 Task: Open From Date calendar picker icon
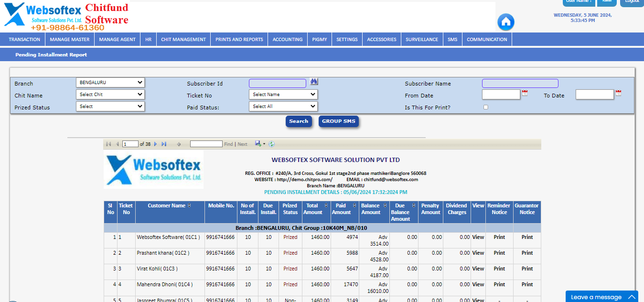click(525, 93)
